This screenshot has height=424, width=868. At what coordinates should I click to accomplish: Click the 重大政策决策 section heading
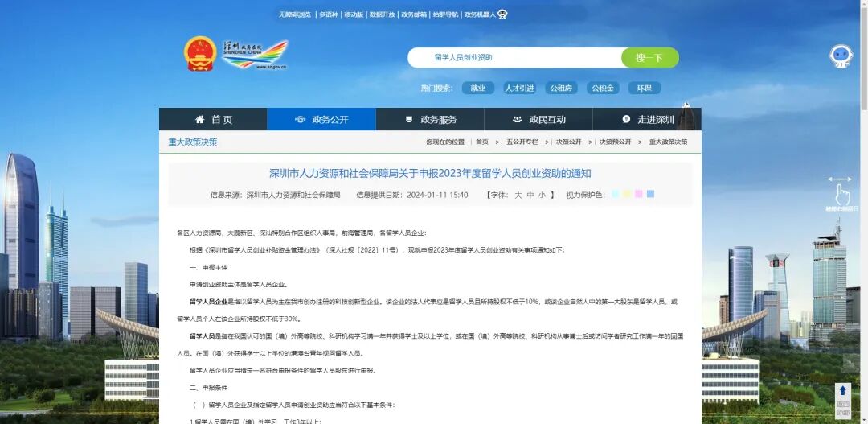pos(193,142)
